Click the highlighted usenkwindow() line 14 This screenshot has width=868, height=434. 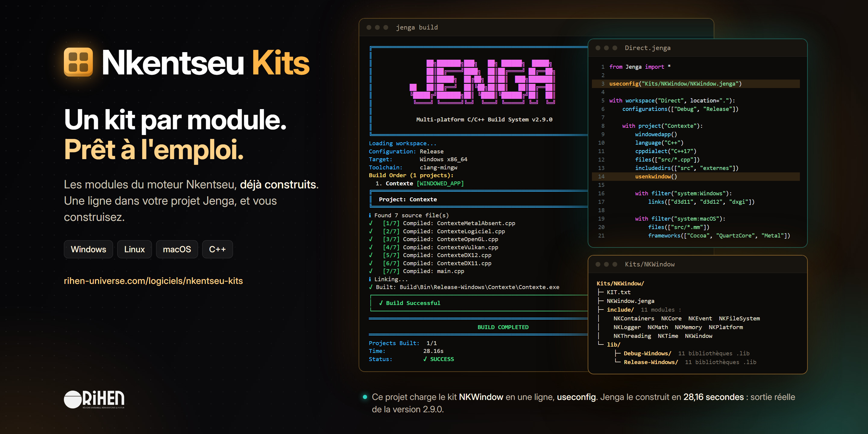tap(696, 177)
